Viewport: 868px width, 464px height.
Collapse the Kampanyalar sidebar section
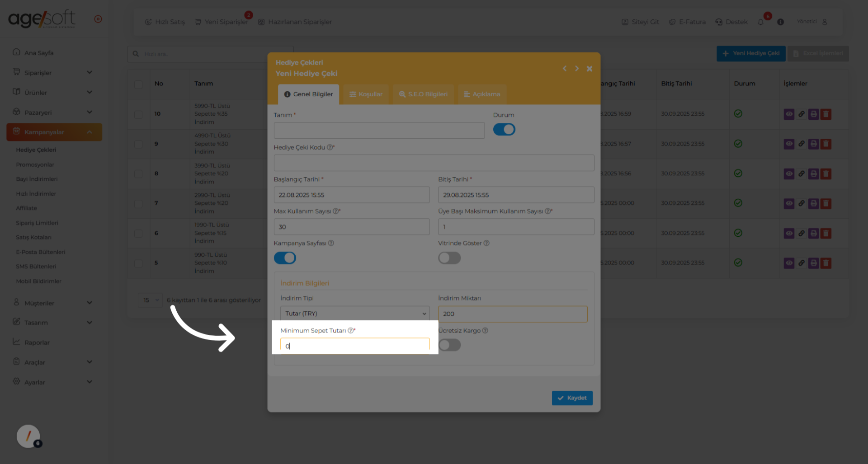click(54, 132)
